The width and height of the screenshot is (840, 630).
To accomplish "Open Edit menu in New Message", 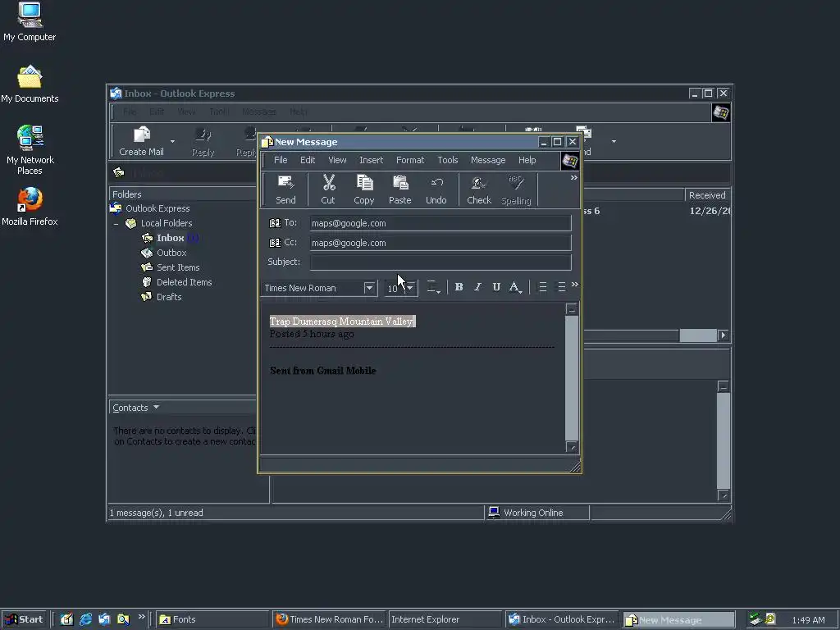I will click(308, 160).
